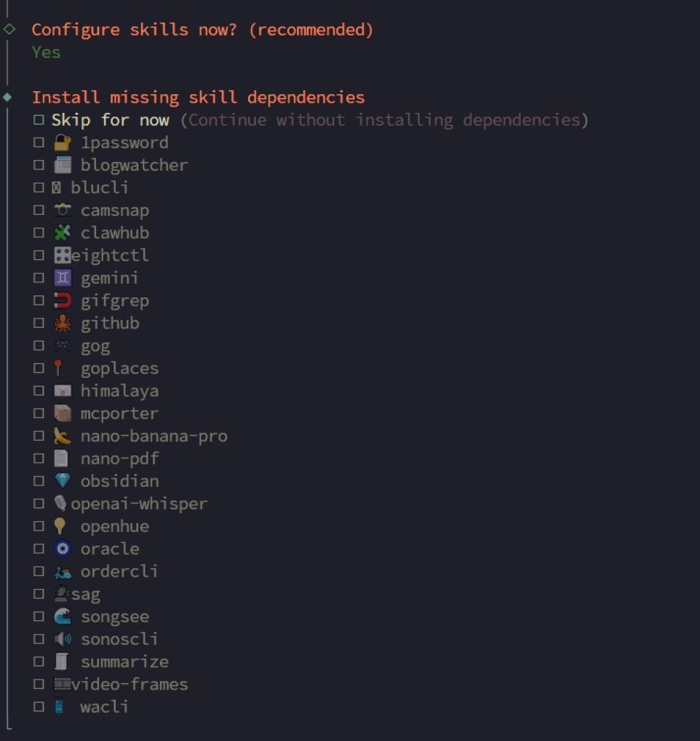Image resolution: width=700 pixels, height=741 pixels.
Task: Tick the checkbox for blogwatcher
Action: 39,165
